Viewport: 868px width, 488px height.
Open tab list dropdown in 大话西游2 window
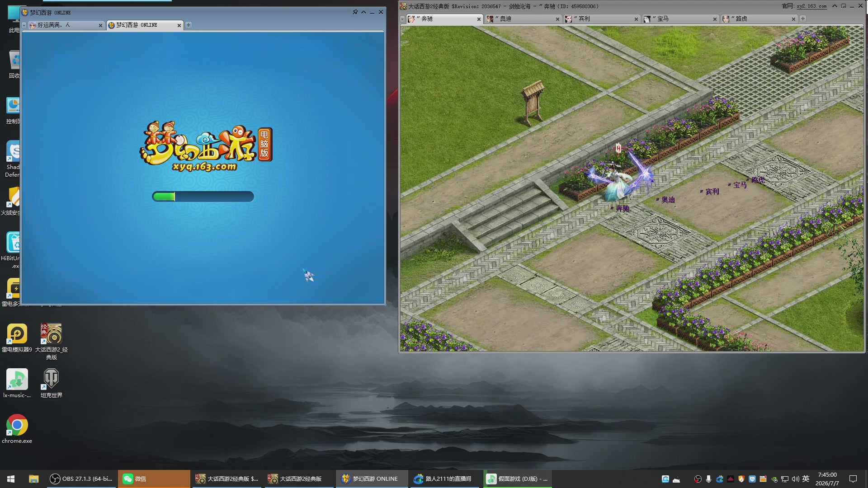point(402,19)
